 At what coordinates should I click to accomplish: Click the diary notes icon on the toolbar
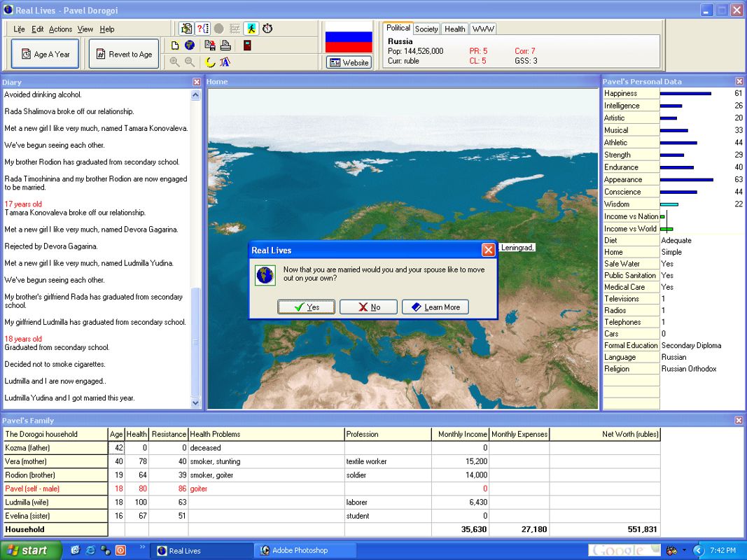point(186,29)
